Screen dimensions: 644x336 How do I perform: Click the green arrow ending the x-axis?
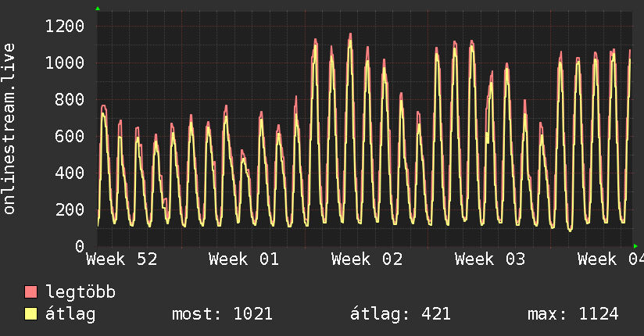tap(635, 246)
